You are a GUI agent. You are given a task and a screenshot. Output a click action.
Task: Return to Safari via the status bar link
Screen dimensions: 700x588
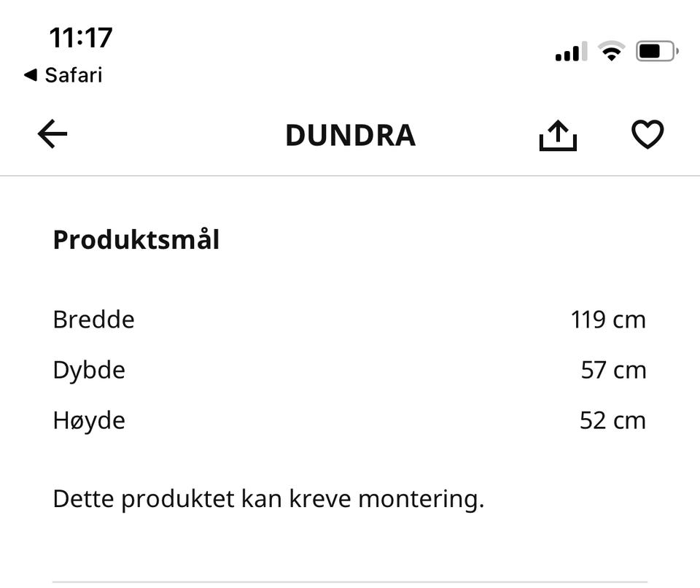(73, 75)
